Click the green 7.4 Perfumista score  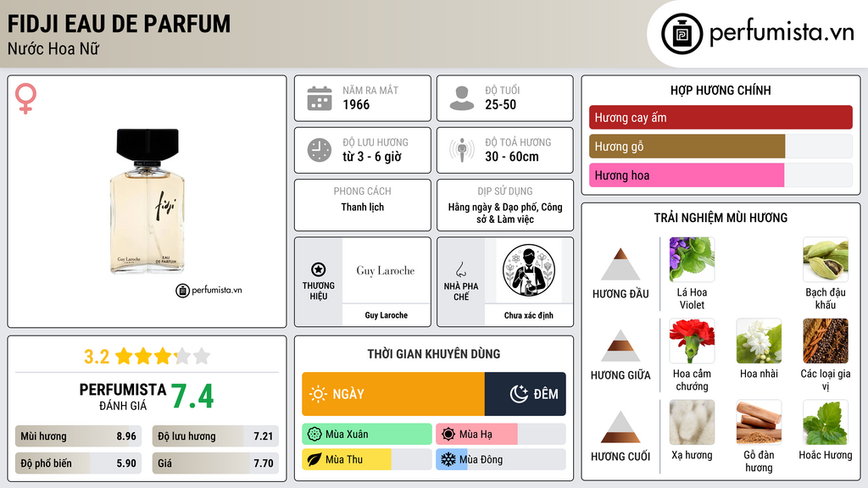[x=192, y=396]
